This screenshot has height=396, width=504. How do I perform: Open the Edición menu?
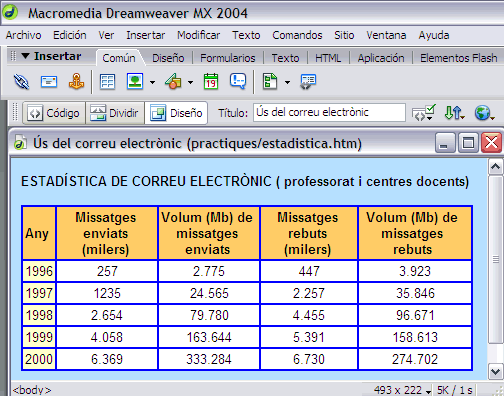tap(70, 35)
